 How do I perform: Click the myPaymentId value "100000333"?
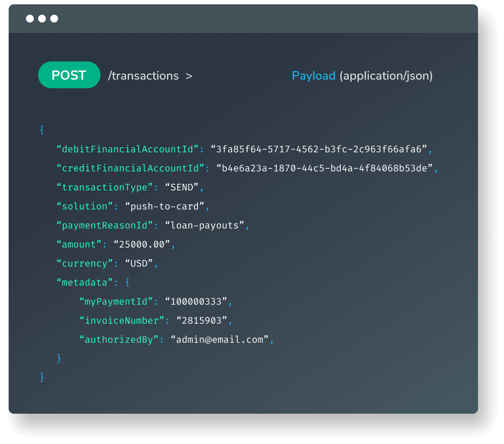[x=196, y=302]
